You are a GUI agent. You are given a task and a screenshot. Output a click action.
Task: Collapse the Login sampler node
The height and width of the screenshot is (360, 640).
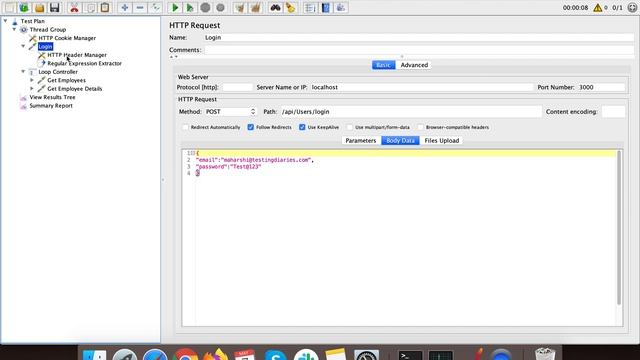[x=23, y=46]
